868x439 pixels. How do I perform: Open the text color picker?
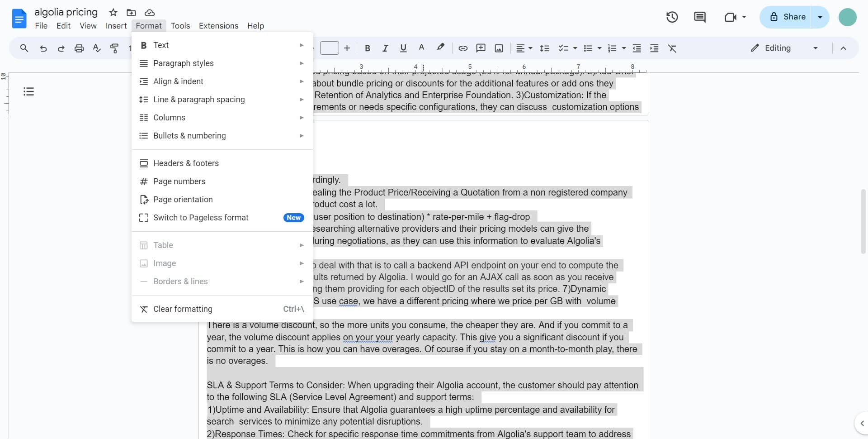[421, 48]
